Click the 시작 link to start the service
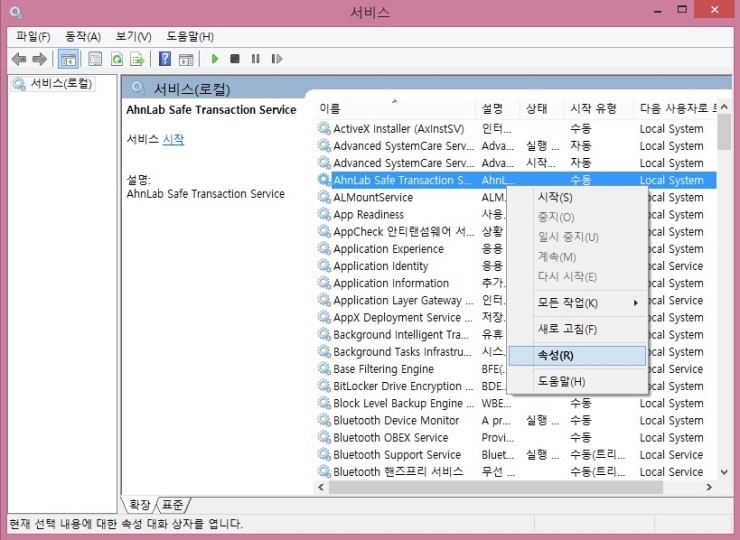740x540 pixels. click(173, 139)
